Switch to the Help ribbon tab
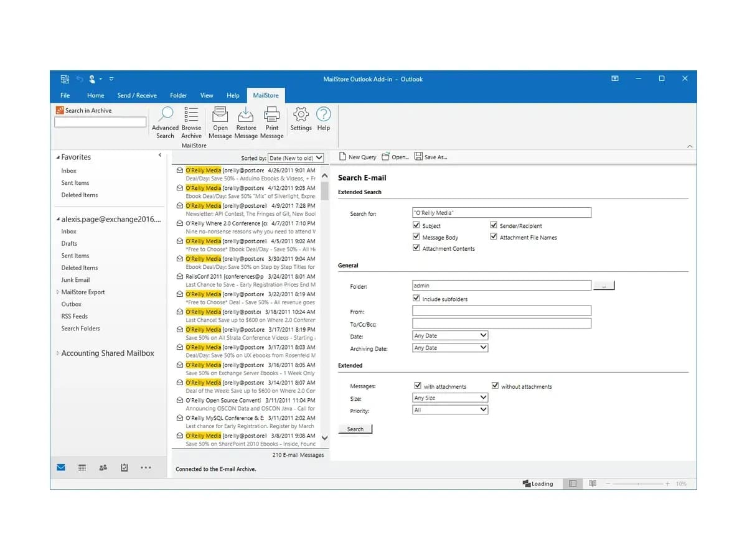The image size is (747, 560). pyautogui.click(x=233, y=95)
